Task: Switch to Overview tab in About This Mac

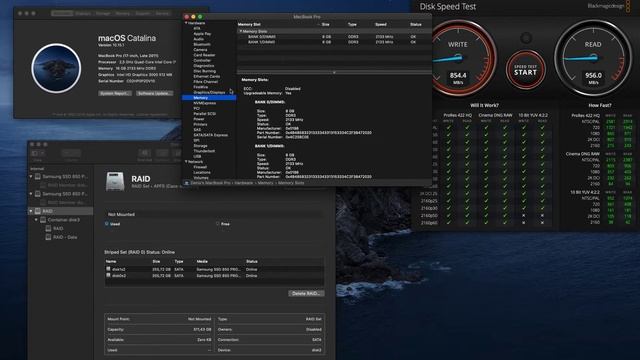Action: (x=62, y=13)
